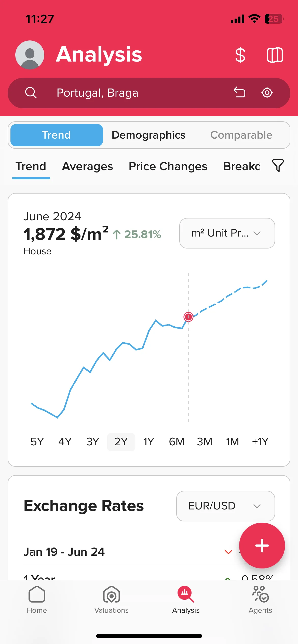
Task: Open the map view icon
Action: [275, 55]
